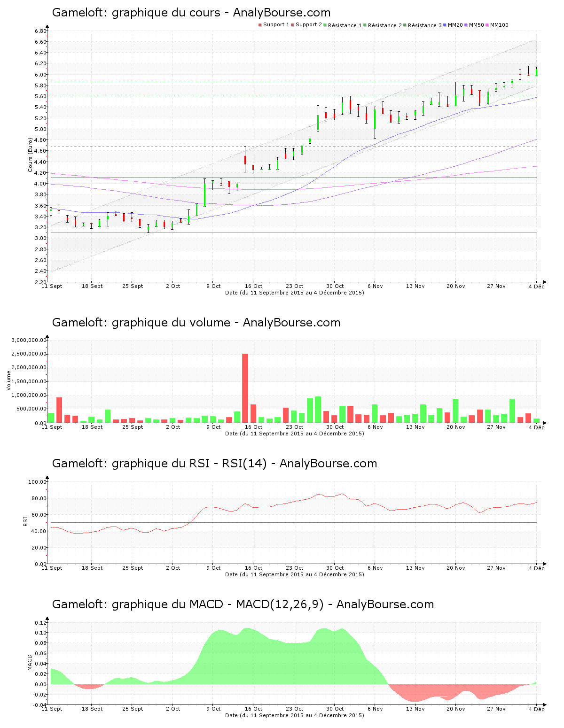Click '6 Nov' on the RSI chart axis
The height and width of the screenshot is (728, 564).
(375, 568)
